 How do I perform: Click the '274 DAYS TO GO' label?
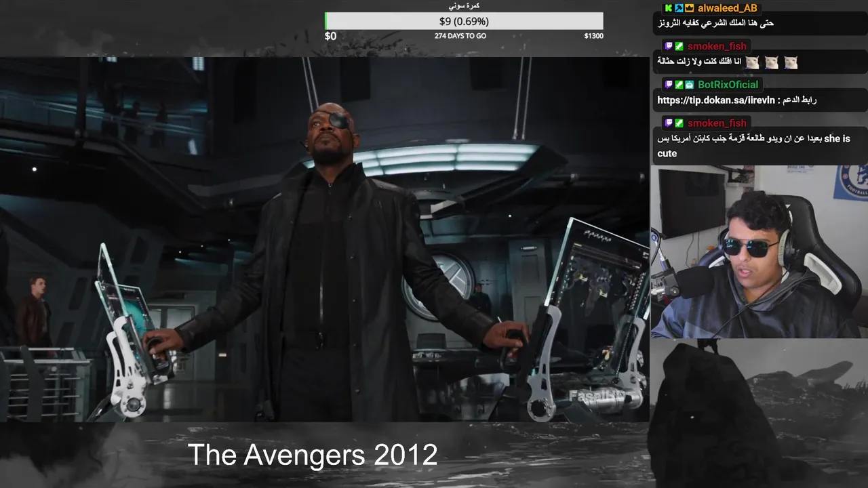460,36
